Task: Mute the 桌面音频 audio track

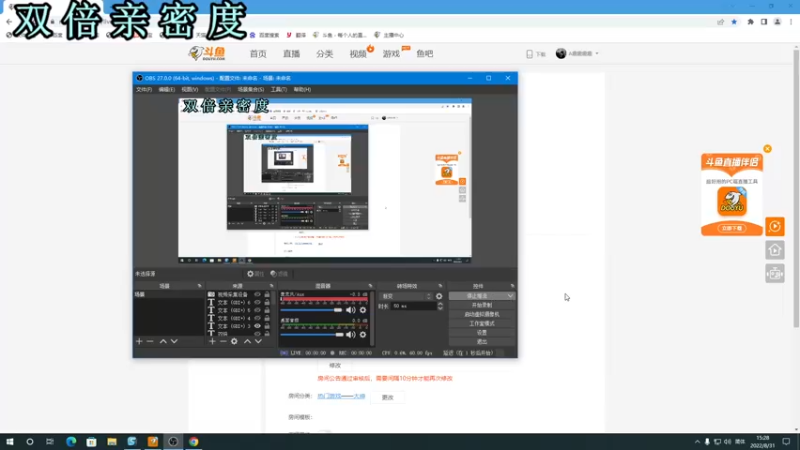Action: coord(351,335)
